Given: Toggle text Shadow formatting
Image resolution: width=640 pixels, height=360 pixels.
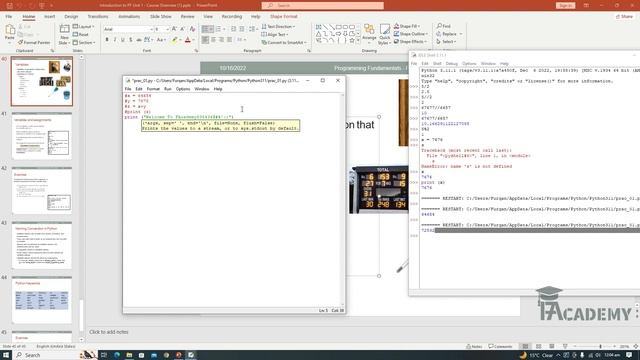Looking at the screenshot, I should pyautogui.click(x=131, y=40).
